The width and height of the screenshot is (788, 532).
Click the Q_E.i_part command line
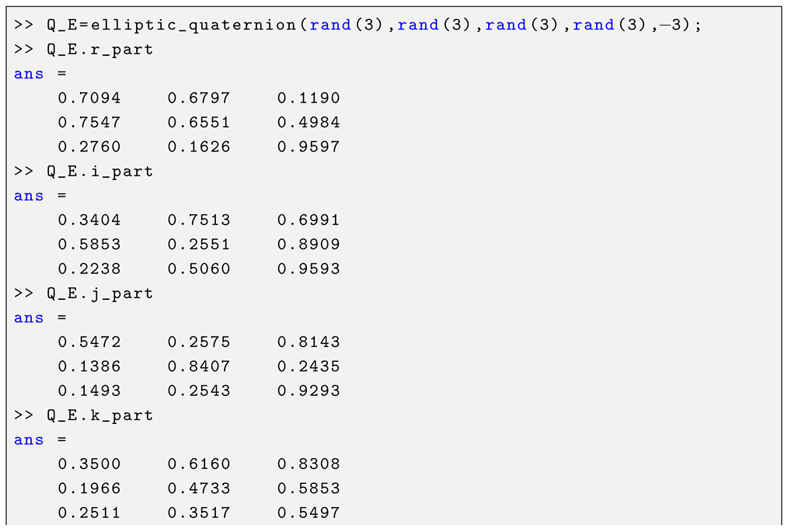[x=99, y=172]
